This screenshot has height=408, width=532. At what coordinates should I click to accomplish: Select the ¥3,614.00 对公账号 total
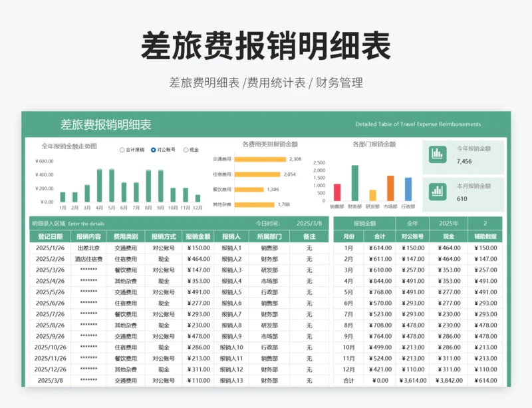coord(413,381)
